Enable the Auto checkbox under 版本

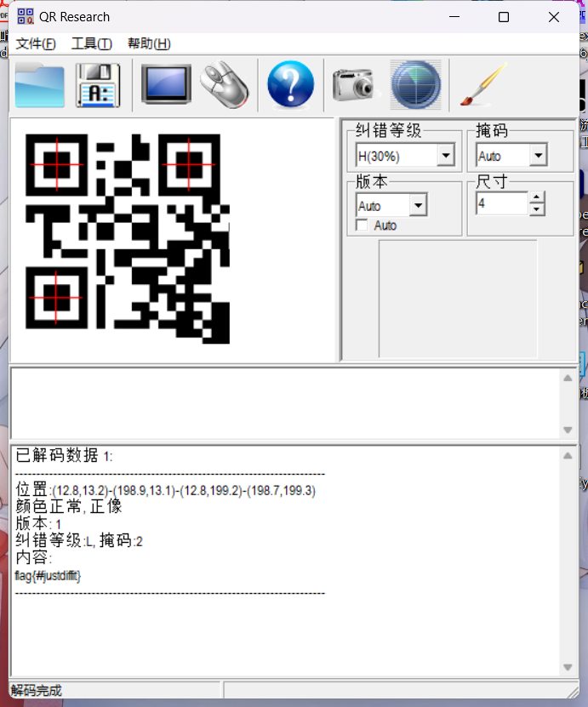pyautogui.click(x=363, y=225)
